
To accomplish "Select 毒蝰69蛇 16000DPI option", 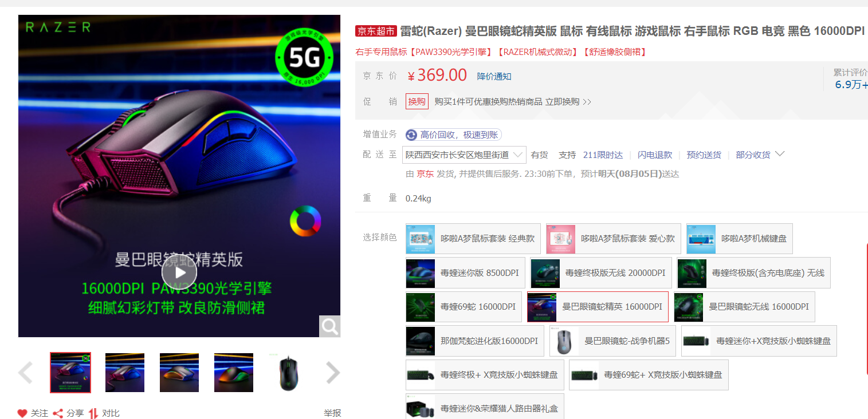I will tap(464, 306).
